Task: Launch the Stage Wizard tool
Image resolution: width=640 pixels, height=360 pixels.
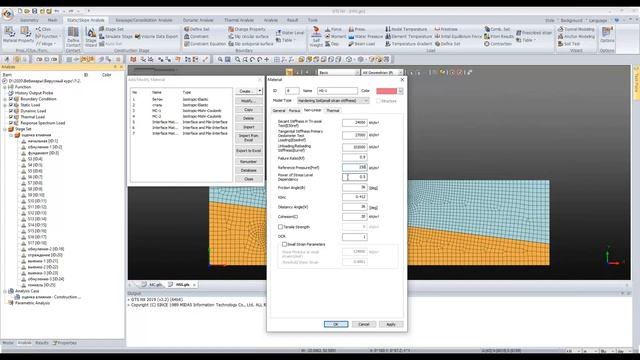Action: (91, 37)
